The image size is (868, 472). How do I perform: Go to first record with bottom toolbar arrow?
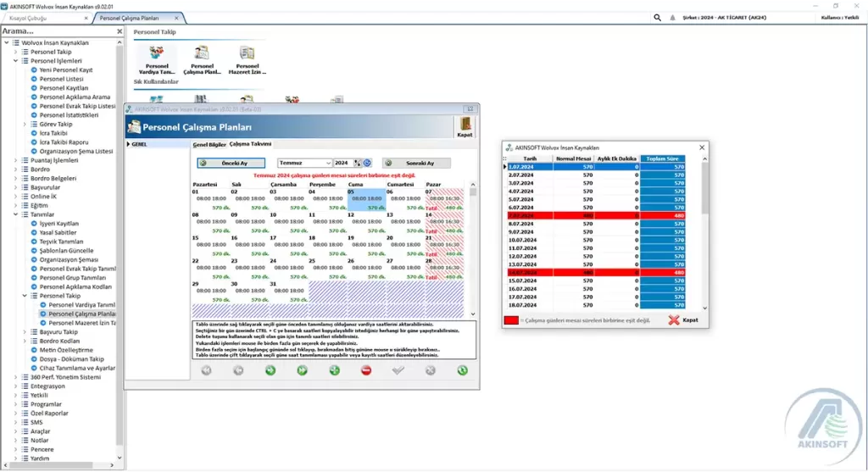point(206,371)
